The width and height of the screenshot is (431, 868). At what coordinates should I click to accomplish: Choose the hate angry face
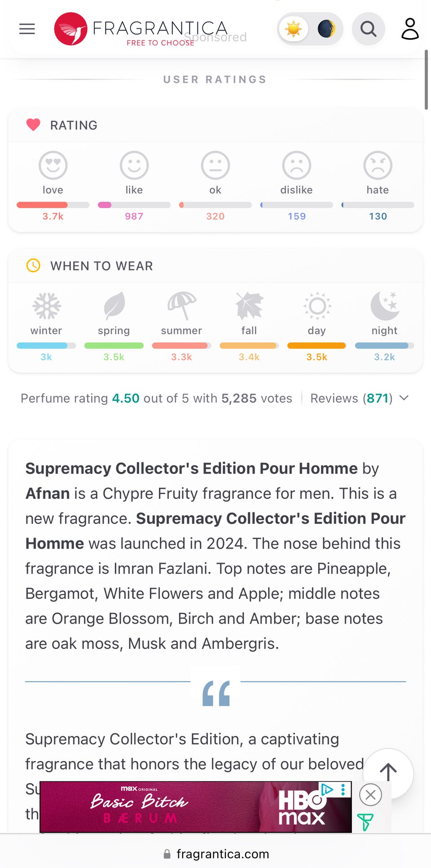378,165
